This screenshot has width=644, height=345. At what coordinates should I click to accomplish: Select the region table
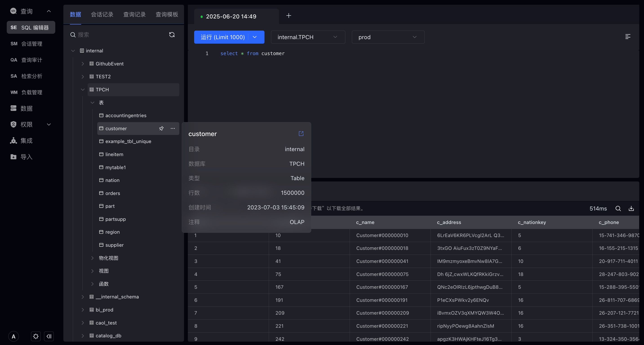[x=138, y=232]
